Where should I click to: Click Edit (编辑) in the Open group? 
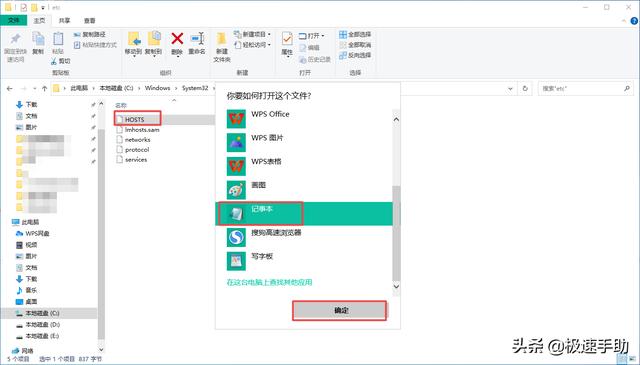click(309, 48)
